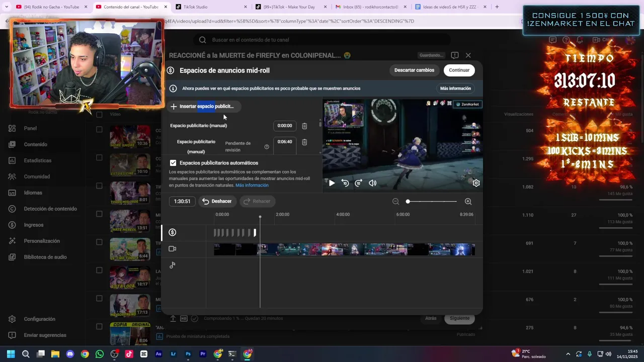The width and height of the screenshot is (644, 362).
Task: Open Adobe Premiere Pro from taskbar
Action: [x=203, y=354]
